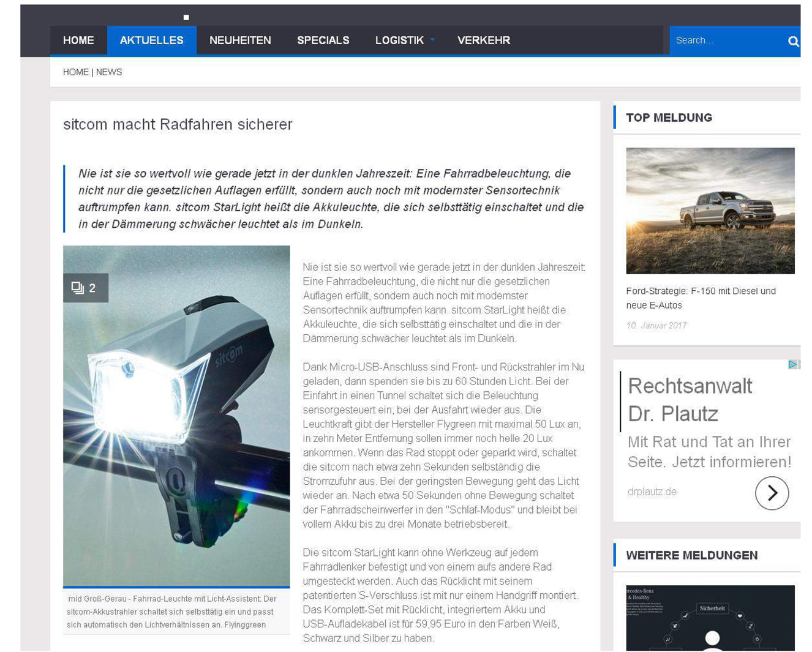Open the Ford F-150 truck picture
Viewport: 812px width, 652px height.
tap(710, 211)
